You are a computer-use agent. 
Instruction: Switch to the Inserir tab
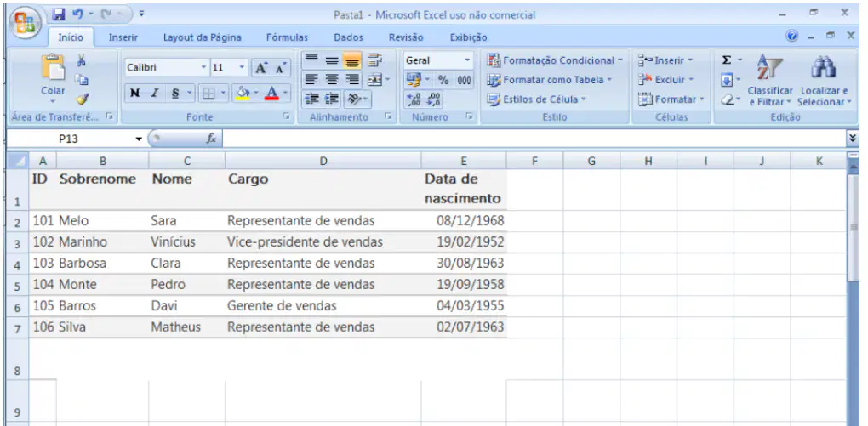point(123,37)
